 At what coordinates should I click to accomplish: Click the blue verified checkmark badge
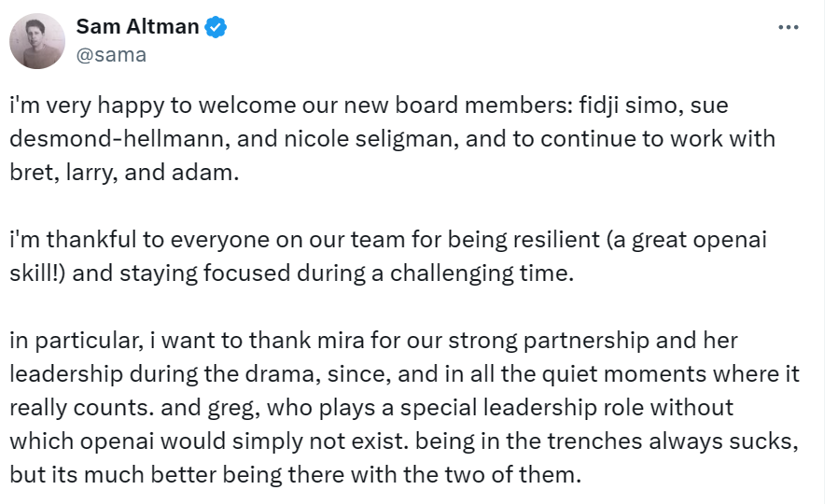tap(216, 27)
